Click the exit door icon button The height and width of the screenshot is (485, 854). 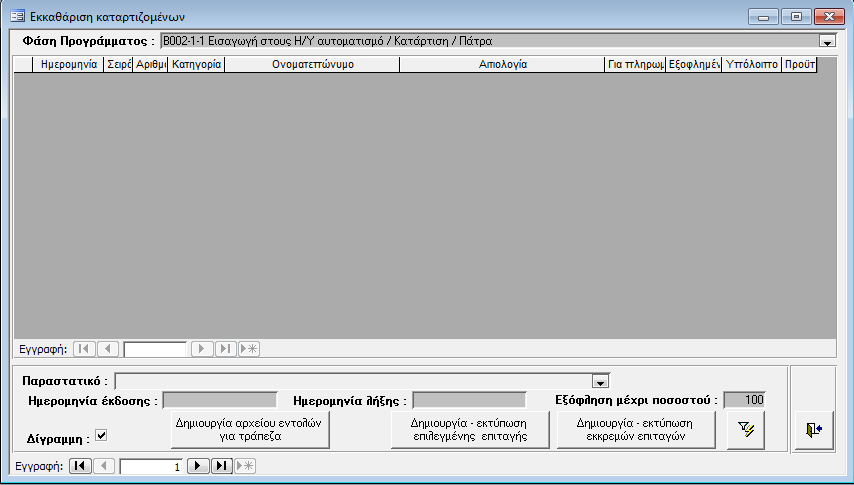point(813,429)
